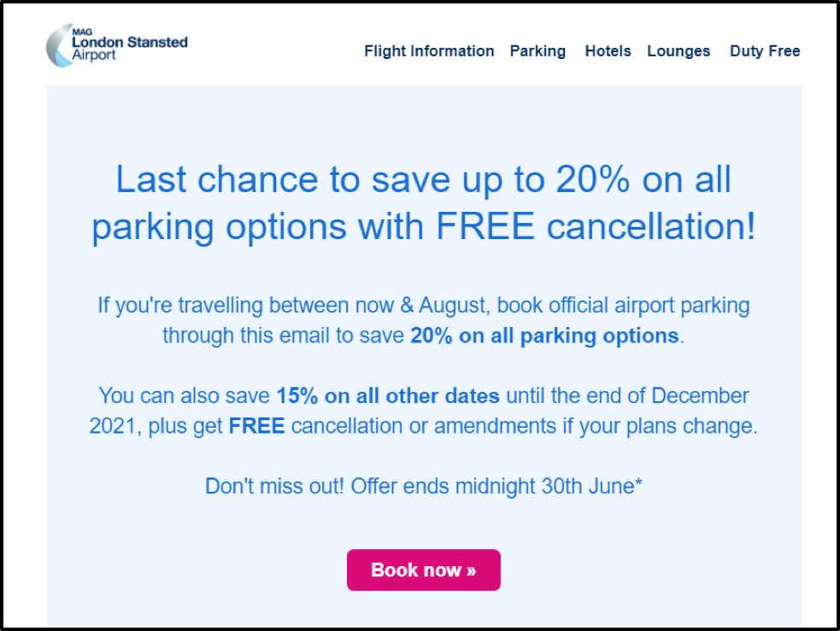Open the Flight Information menu link

point(429,51)
